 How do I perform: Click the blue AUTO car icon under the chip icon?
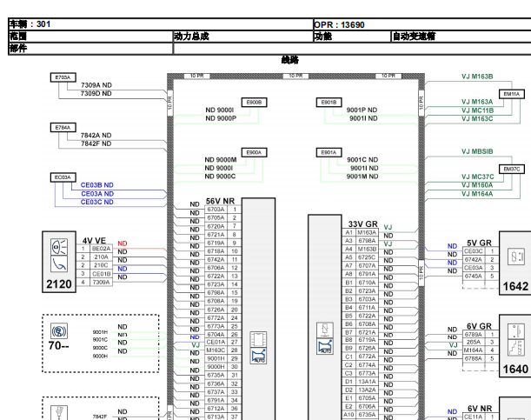tap(258, 356)
